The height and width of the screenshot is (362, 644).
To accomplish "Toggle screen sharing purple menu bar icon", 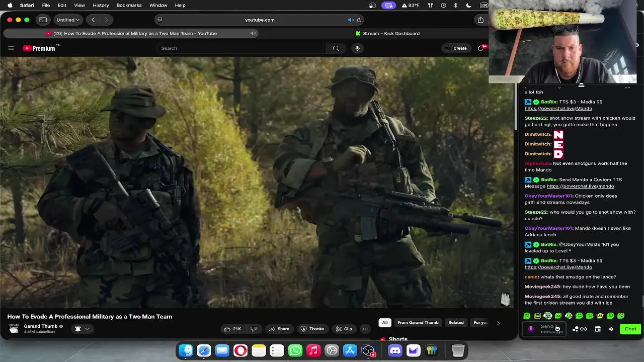I will pyautogui.click(x=388, y=5).
